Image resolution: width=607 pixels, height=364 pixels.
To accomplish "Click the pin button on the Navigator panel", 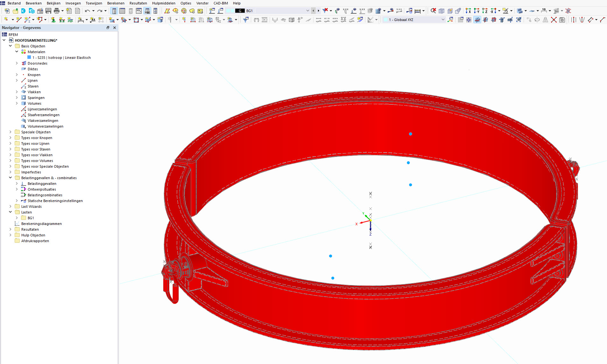I will point(108,28).
